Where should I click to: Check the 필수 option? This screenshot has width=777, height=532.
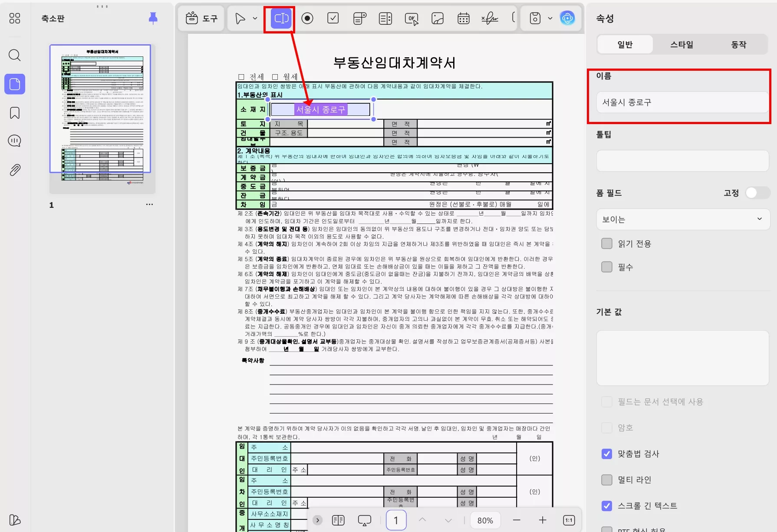click(x=606, y=267)
